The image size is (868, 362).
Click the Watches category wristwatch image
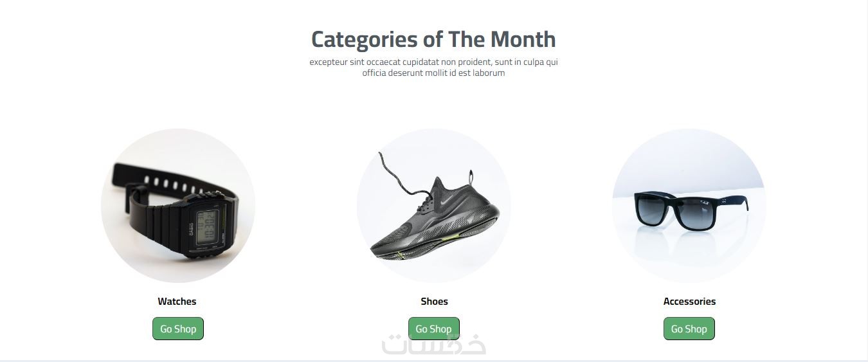[x=178, y=206]
